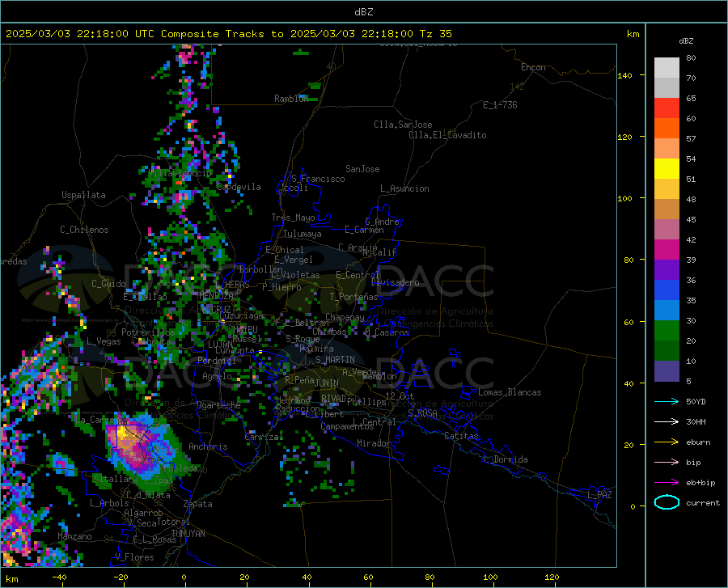
Task: Click the 120 km mark on horizontal axis
Action: coord(552,577)
